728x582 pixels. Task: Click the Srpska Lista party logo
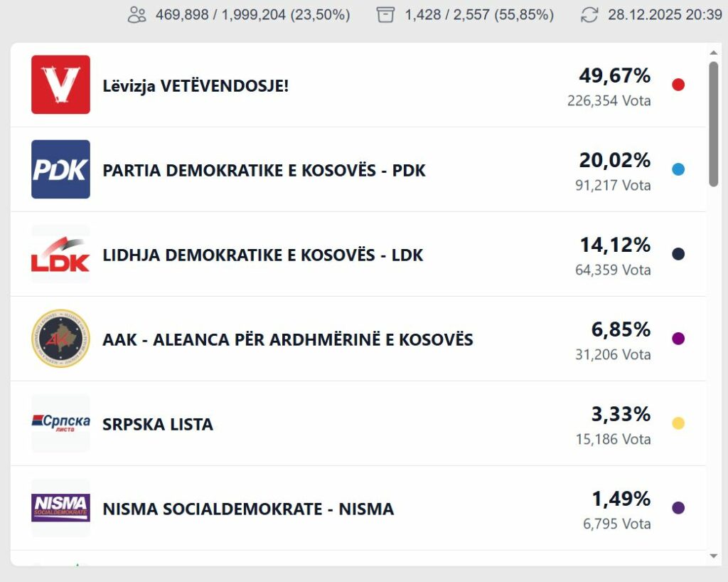coord(60,423)
